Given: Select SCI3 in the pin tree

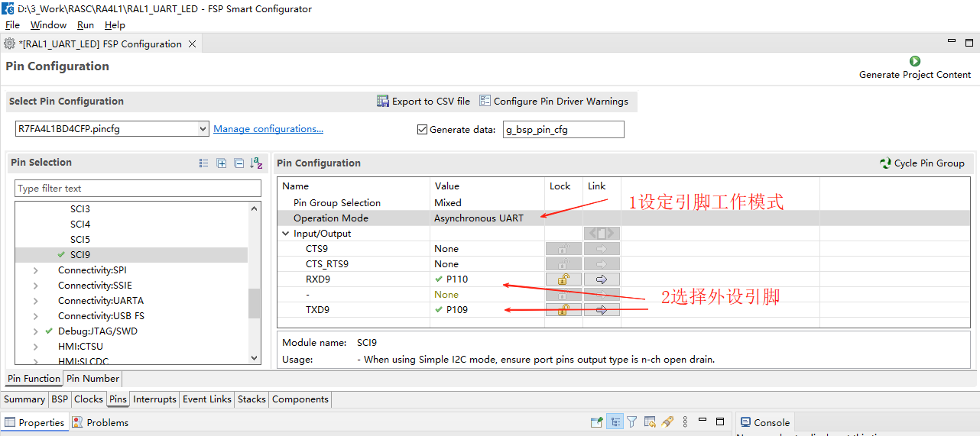Looking at the screenshot, I should [x=80, y=208].
